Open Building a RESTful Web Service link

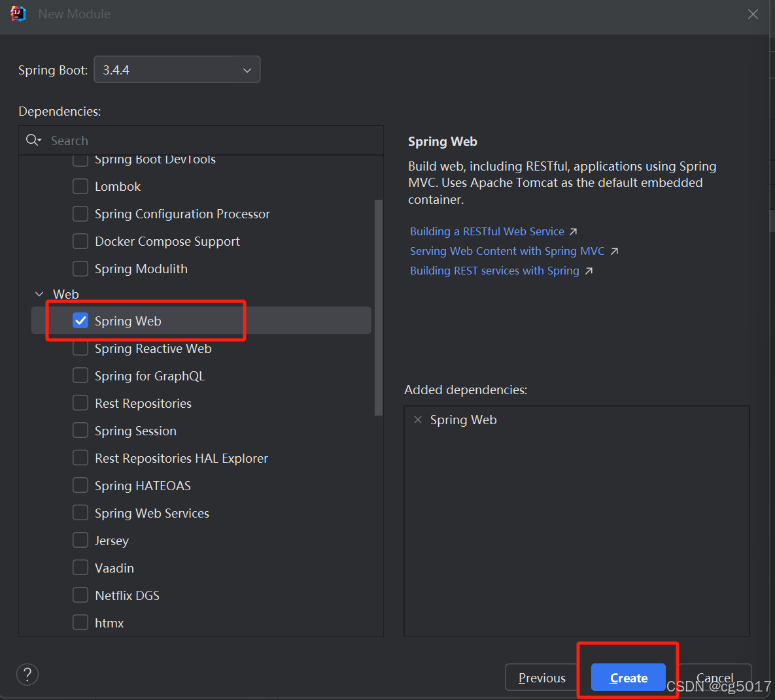(x=487, y=231)
